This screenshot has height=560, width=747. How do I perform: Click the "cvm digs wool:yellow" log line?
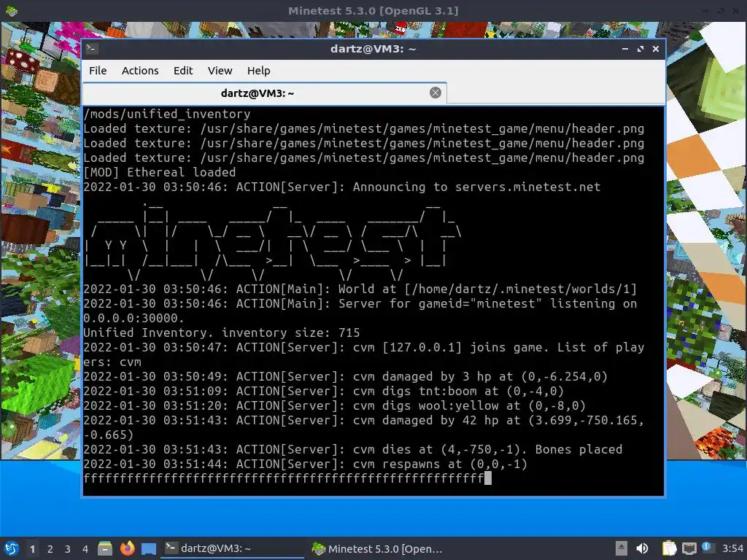[x=334, y=405]
